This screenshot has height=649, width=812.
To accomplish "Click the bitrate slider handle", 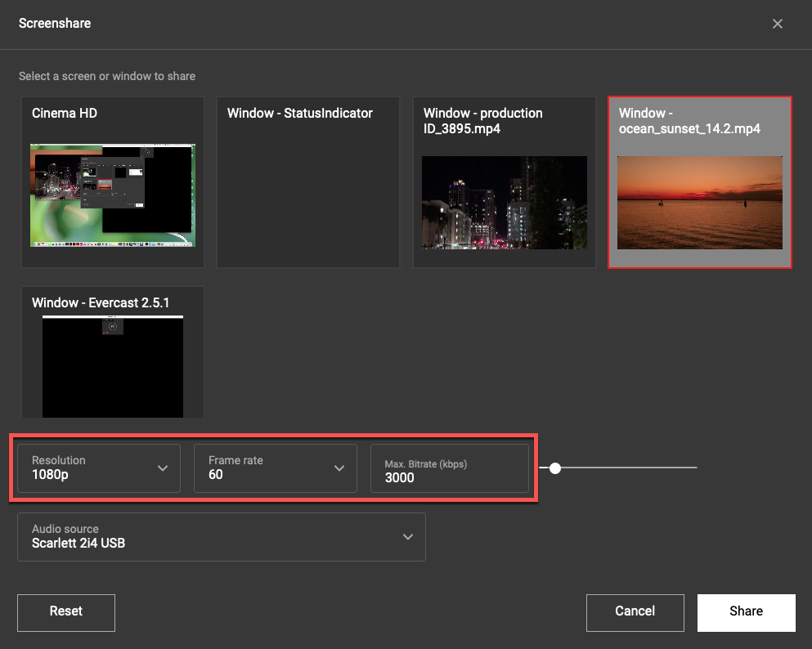I will 555,468.
